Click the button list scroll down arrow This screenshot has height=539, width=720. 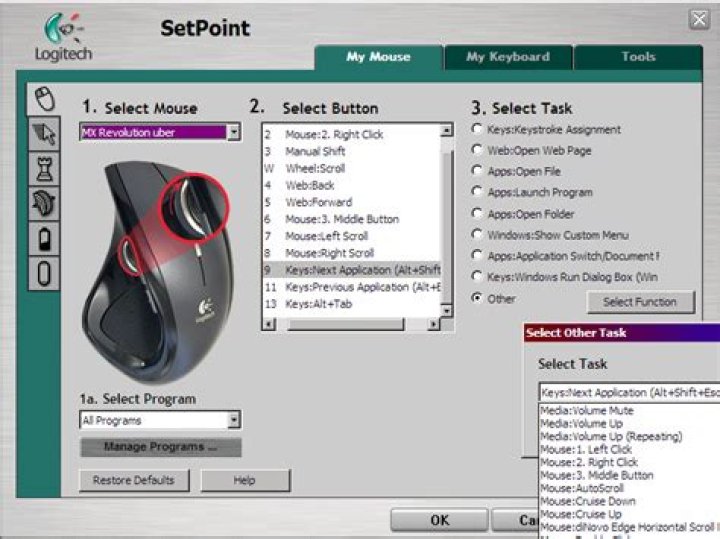tap(446, 310)
